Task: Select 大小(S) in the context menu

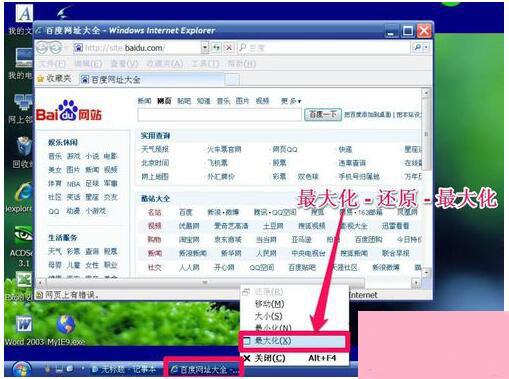Action: pyautogui.click(x=294, y=316)
